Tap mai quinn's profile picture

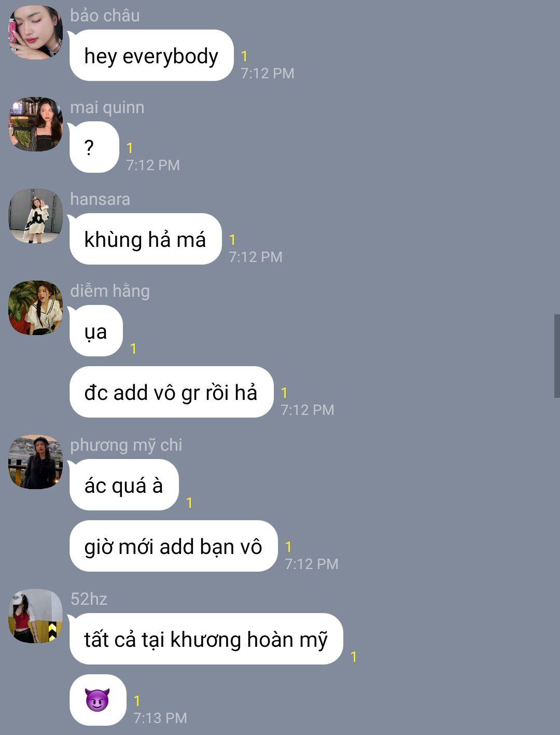[x=36, y=124]
